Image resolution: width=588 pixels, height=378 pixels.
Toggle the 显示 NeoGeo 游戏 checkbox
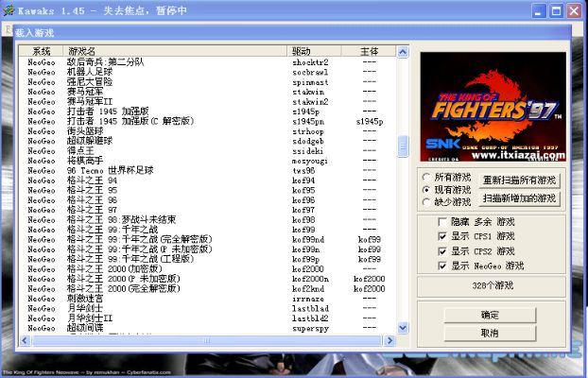point(442,266)
